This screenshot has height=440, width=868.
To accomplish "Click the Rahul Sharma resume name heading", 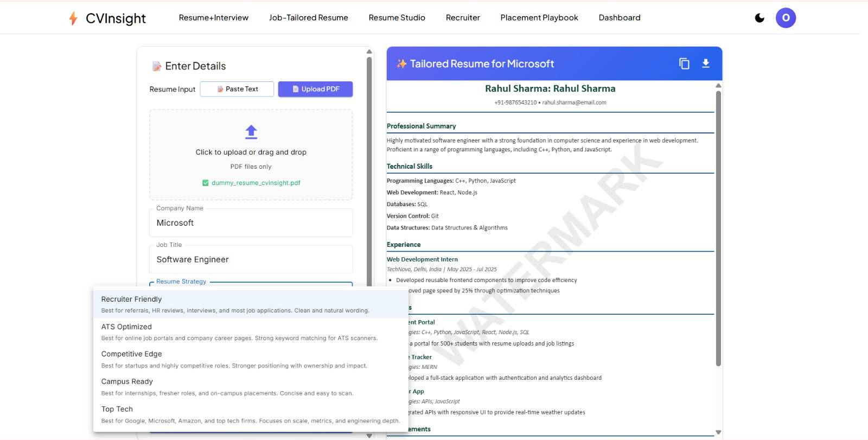I will click(550, 88).
